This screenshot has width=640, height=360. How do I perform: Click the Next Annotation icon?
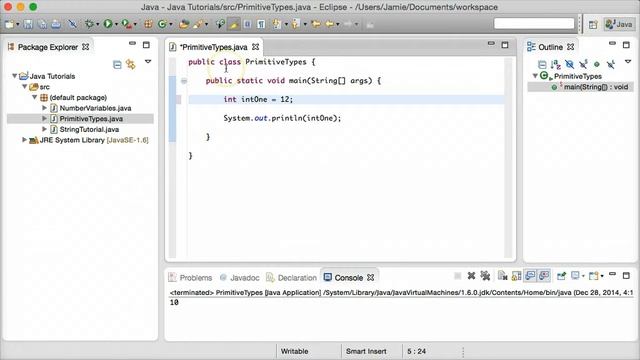coord(277,24)
